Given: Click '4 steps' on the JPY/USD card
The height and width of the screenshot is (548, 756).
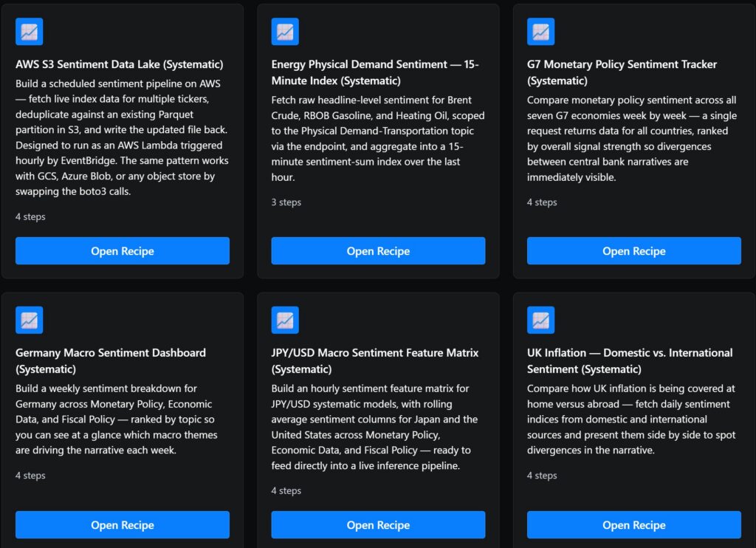Looking at the screenshot, I should (x=286, y=490).
